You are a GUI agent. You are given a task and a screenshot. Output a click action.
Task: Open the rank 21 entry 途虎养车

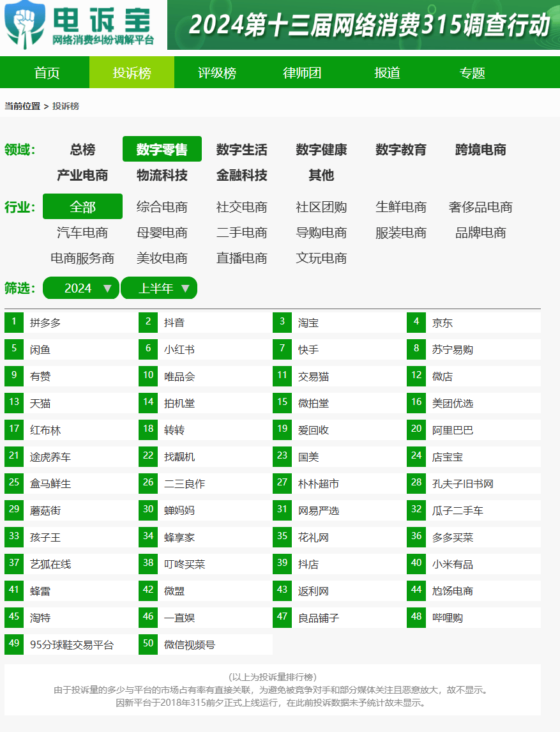[x=72, y=457]
